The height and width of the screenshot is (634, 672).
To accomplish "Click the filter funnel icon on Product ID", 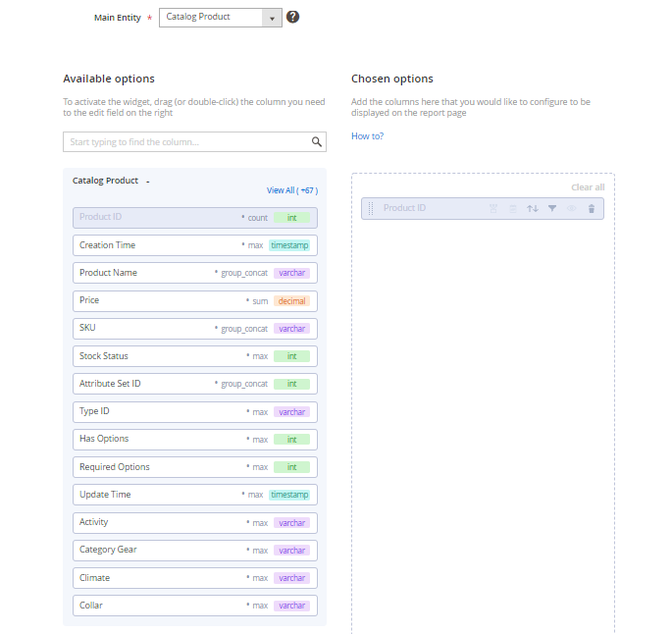I will [552, 208].
